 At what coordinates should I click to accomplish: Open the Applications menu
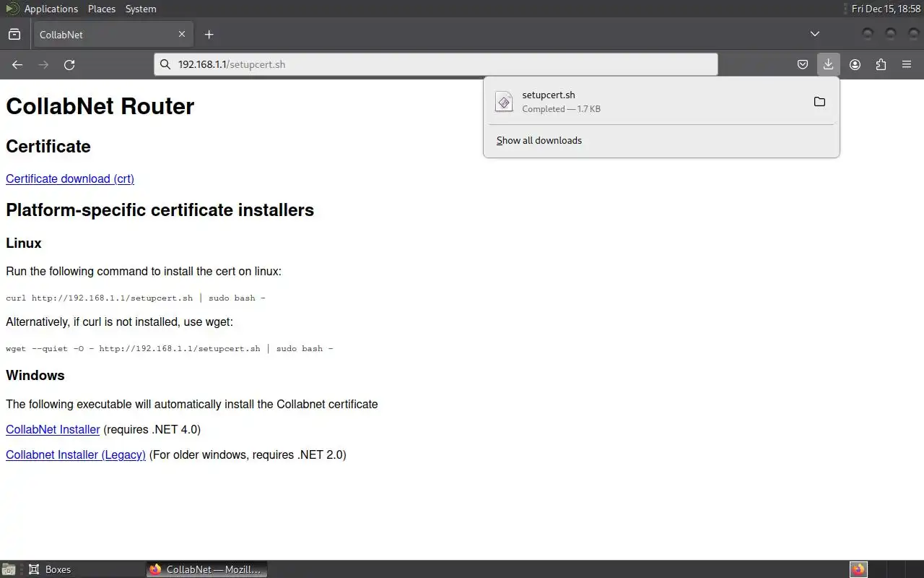(51, 9)
